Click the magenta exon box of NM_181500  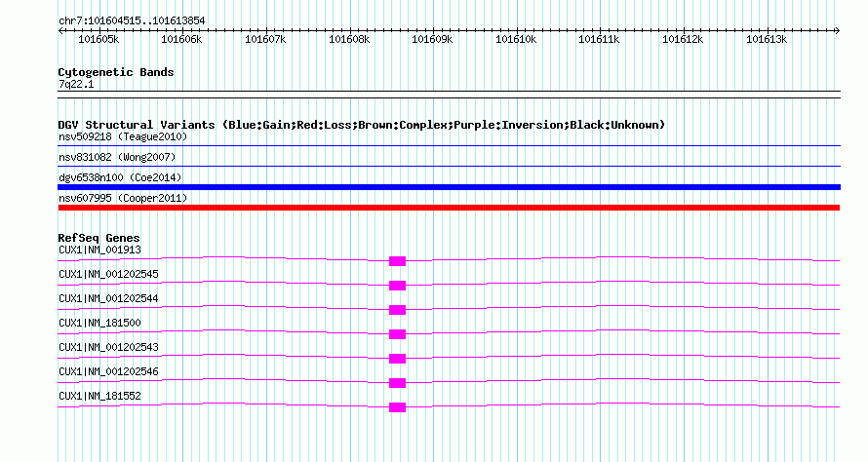pos(398,334)
